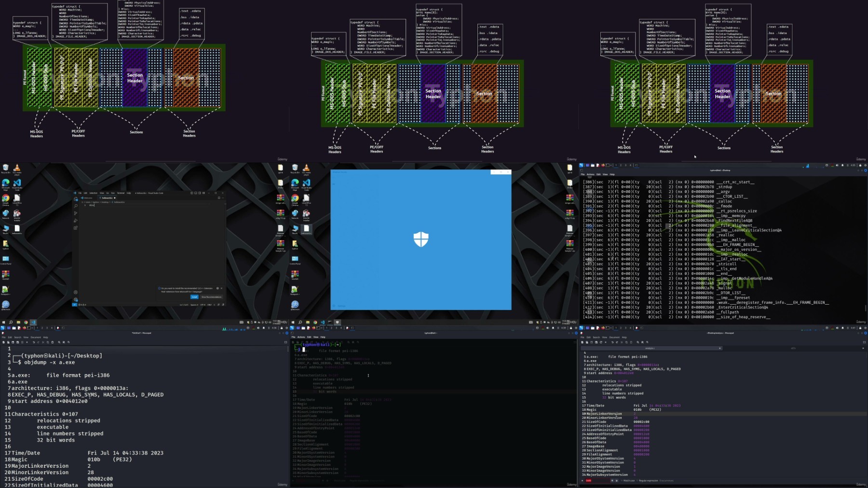
Task: Open the Search menu in Untitled 1 Mousepad
Action: point(17,337)
